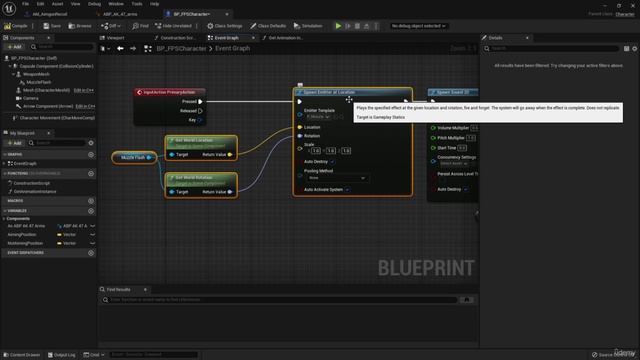Screen dimensions: 640x360
Task: Click the green Play button
Action: pyautogui.click(x=338, y=26)
